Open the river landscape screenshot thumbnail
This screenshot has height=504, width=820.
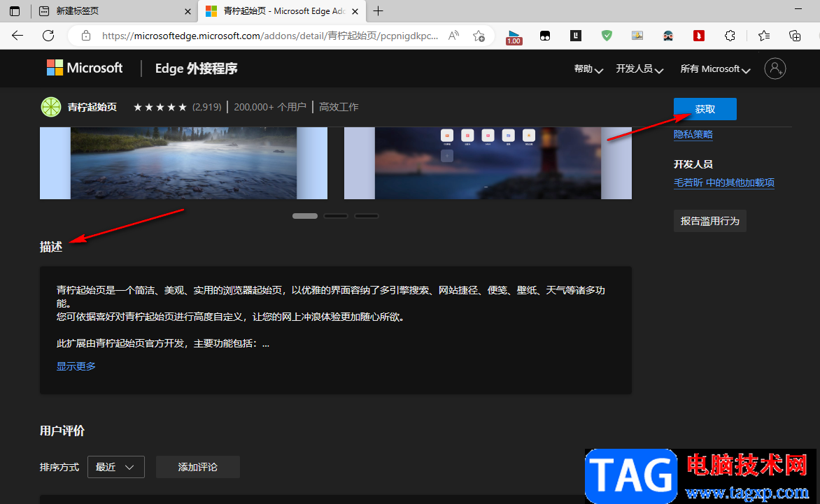(183, 163)
